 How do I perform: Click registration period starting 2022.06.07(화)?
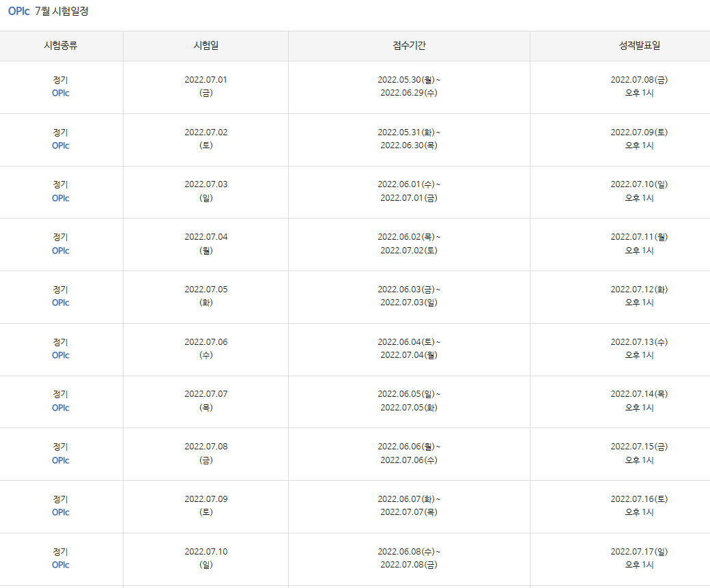[x=409, y=505]
